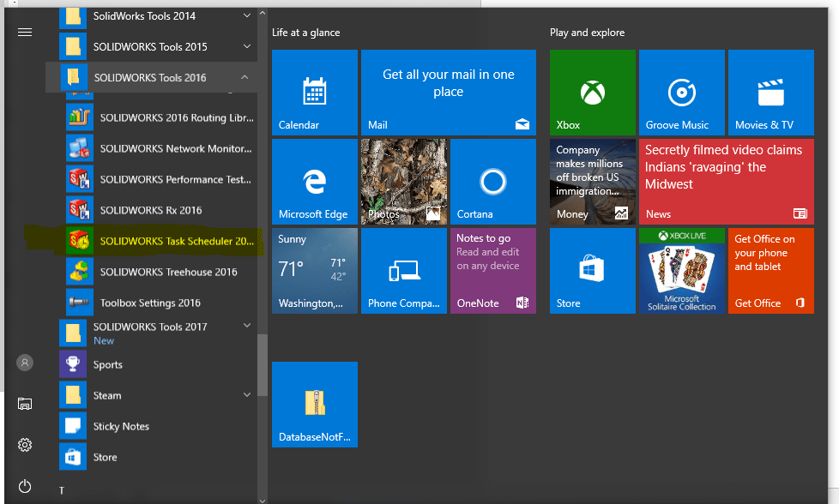Open the DatabaseNotF... zip tile
Viewport: 839px width, 504px height.
pos(315,405)
